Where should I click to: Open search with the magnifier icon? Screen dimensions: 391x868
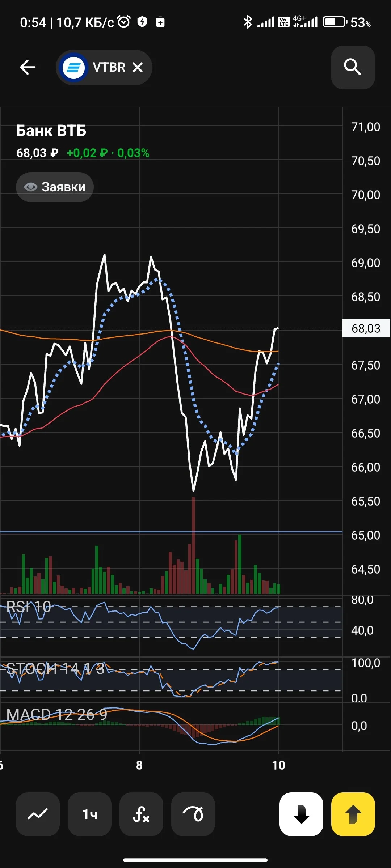tap(353, 67)
